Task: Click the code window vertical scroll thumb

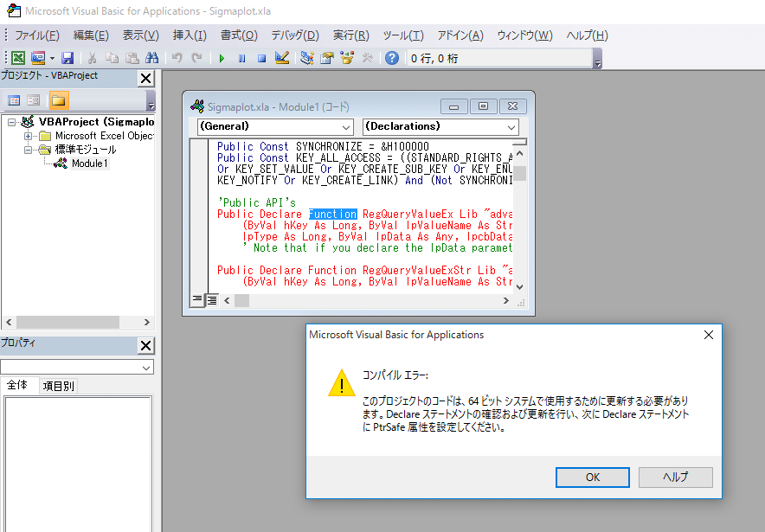Action: tap(519, 173)
